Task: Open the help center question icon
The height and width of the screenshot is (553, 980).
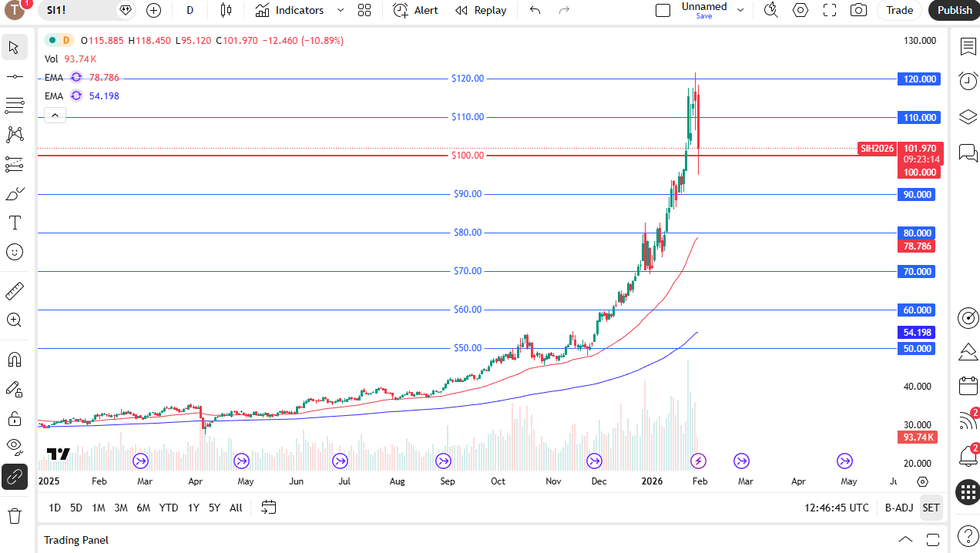Action: tap(968, 535)
